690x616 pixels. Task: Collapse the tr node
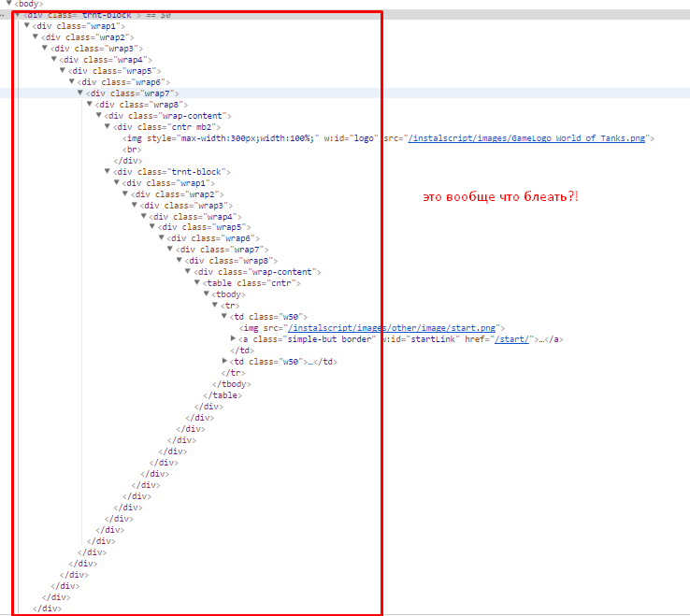(215, 305)
